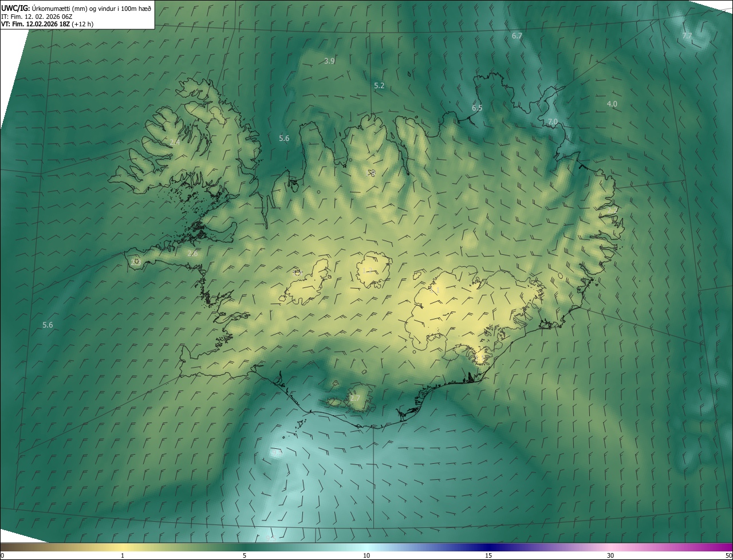This screenshot has width=733, height=560.
Task: Click the 7.7 value label on map
Action: click(x=687, y=36)
